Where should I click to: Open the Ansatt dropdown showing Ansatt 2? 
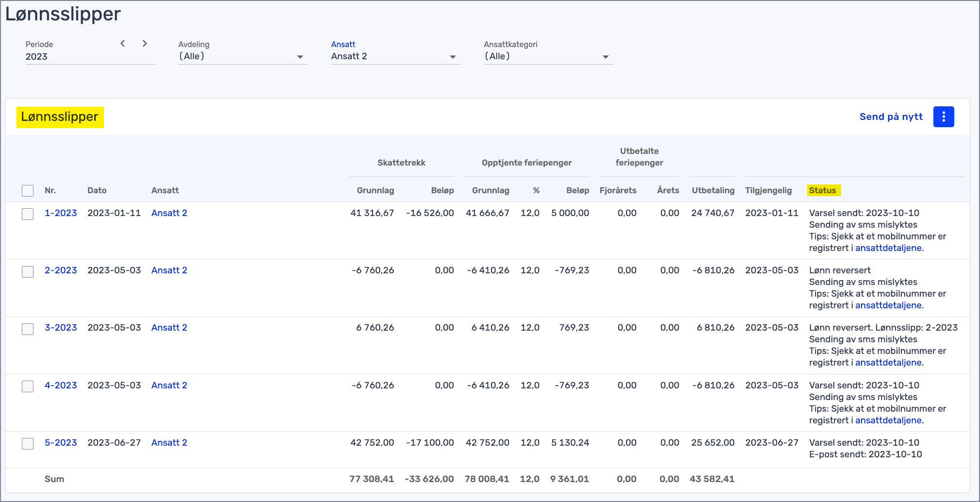[395, 57]
